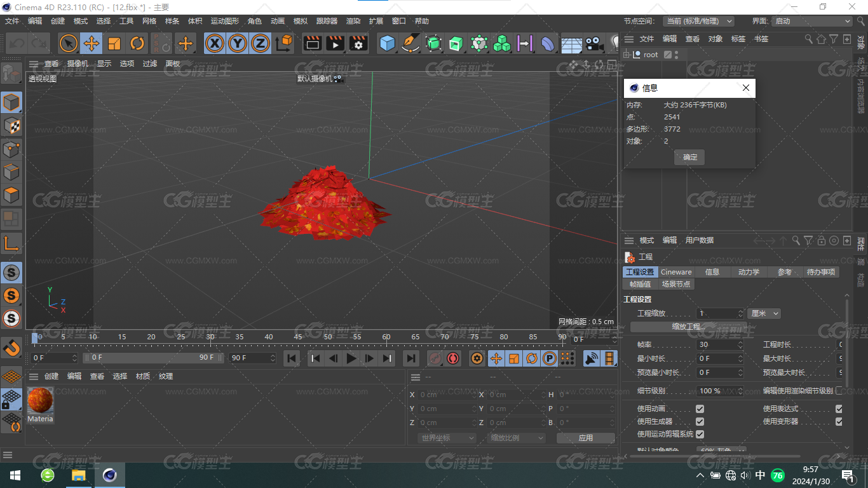Toggle the Z axis lock
The width and height of the screenshot is (868, 488).
tap(260, 43)
